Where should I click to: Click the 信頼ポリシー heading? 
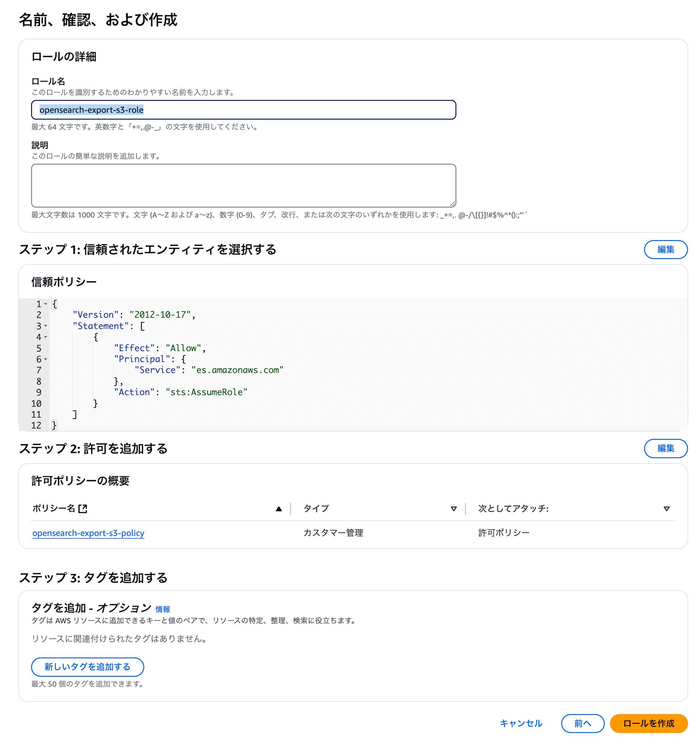(x=64, y=282)
